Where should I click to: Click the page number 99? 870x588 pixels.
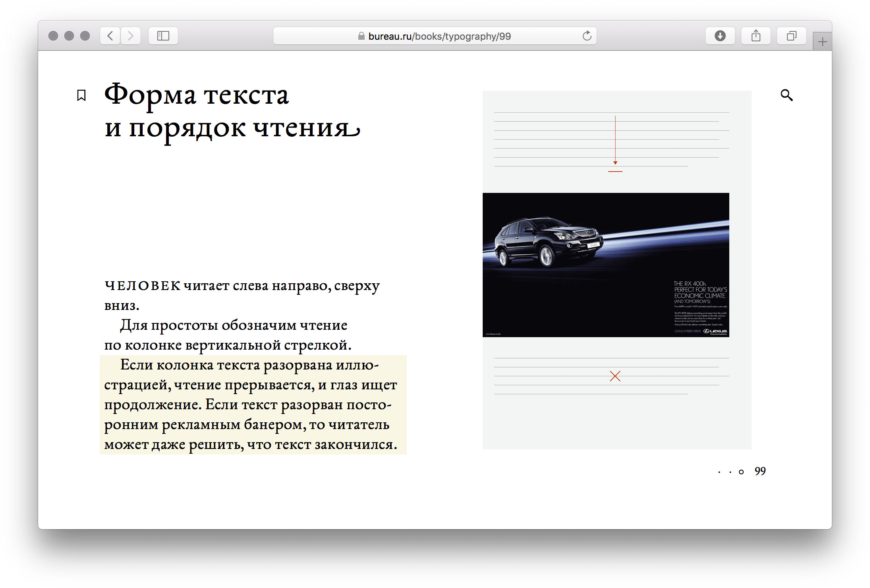tap(760, 471)
